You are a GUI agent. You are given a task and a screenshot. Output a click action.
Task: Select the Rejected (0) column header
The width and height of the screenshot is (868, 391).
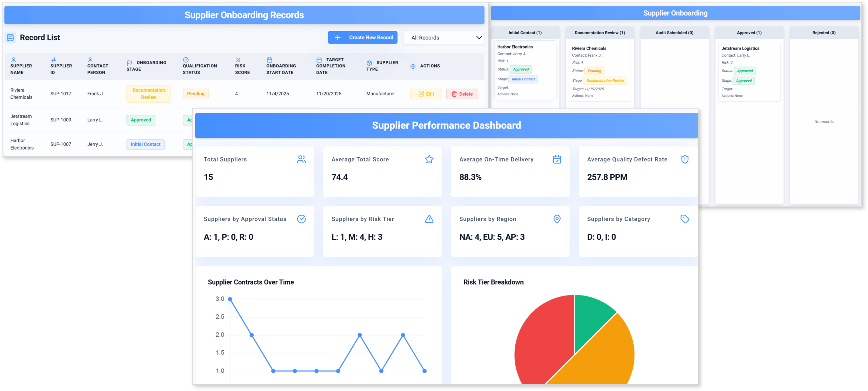[824, 33]
